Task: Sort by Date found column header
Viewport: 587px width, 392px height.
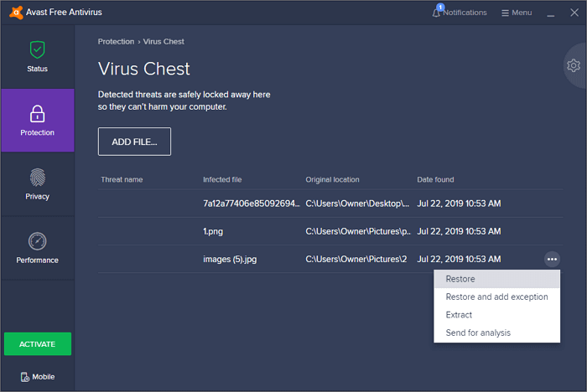Action: 435,179
